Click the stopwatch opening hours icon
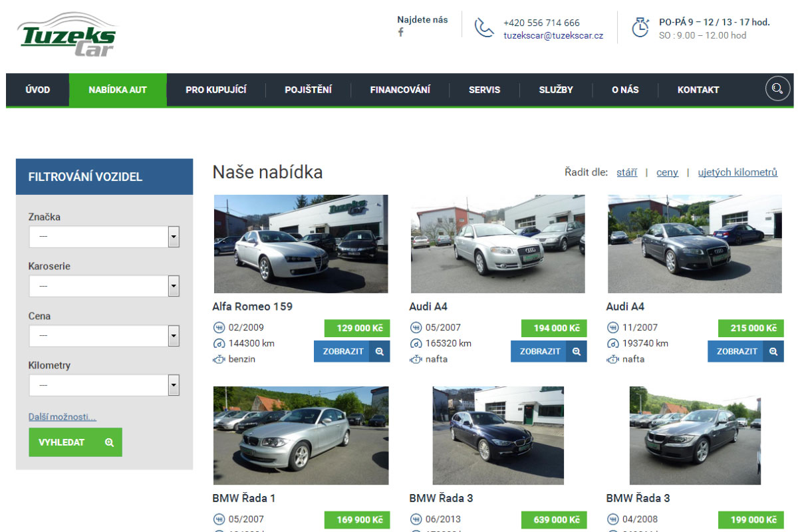Viewport: 798px width, 532px height. click(x=640, y=27)
